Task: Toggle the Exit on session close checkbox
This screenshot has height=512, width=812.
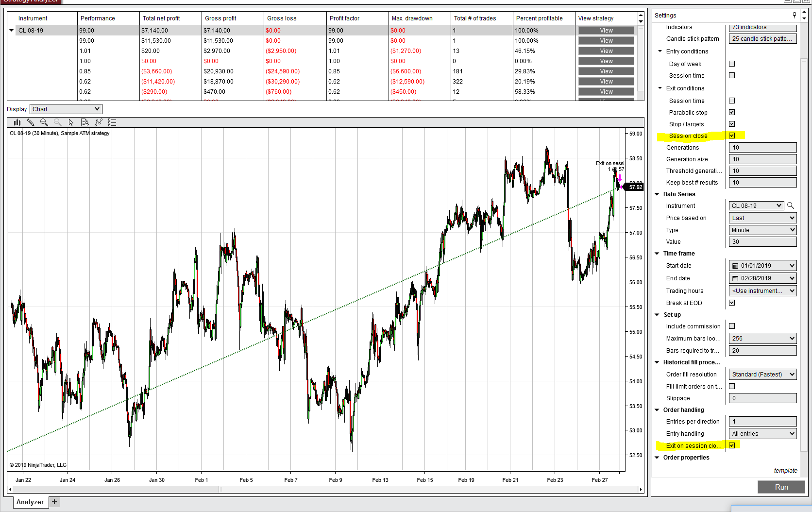Action: tap(732, 445)
